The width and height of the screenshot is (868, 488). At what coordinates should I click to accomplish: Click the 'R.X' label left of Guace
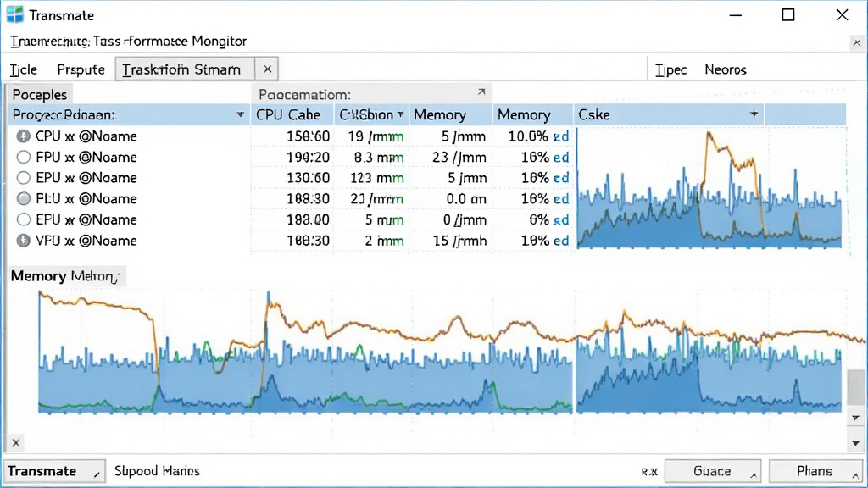point(649,472)
